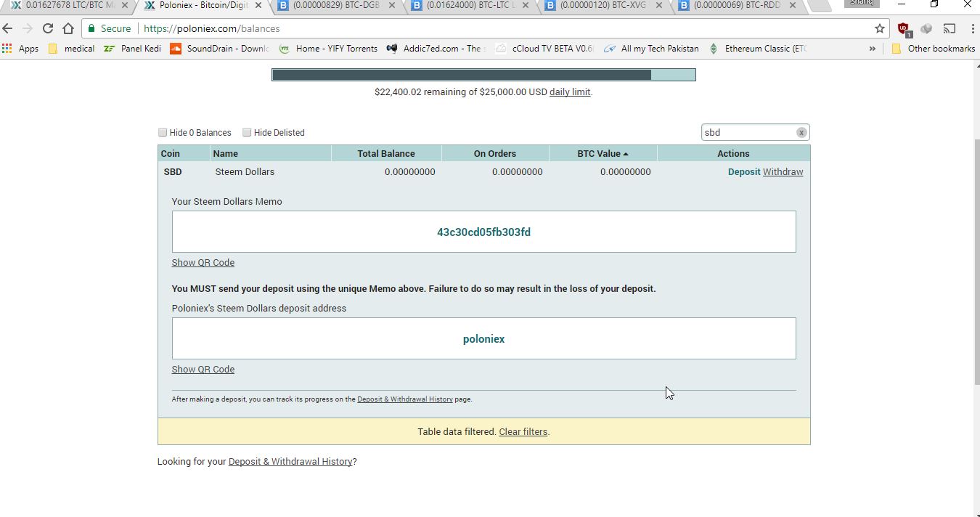Image resolution: width=980 pixels, height=517 pixels.
Task: Sort the table by On Orders
Action: tap(495, 154)
